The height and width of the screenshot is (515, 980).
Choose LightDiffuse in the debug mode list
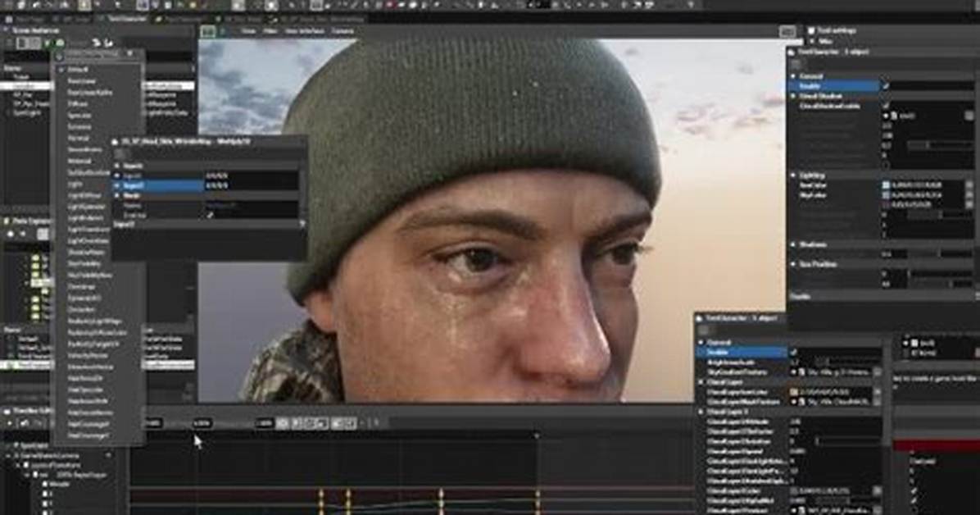[x=84, y=195]
